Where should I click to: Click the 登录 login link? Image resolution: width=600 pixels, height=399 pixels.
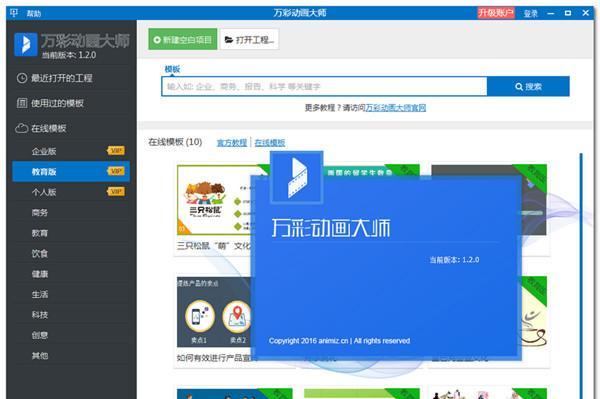pyautogui.click(x=530, y=14)
